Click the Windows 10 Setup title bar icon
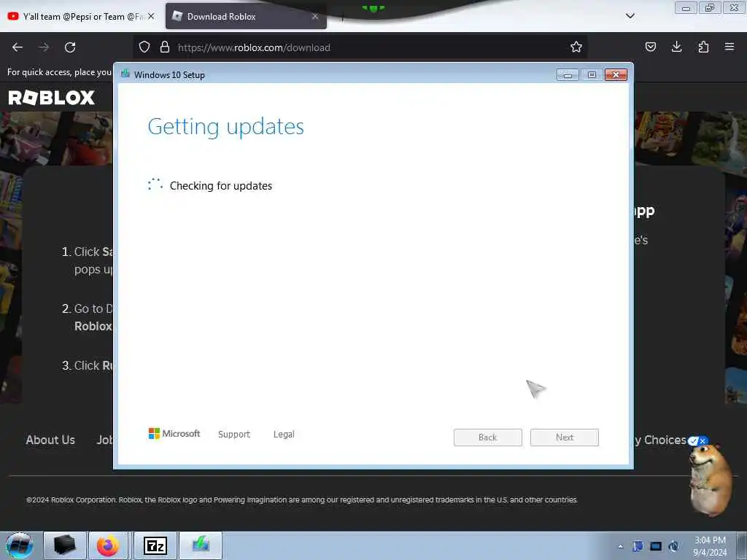Viewport: 747px width, 560px height. coord(125,74)
